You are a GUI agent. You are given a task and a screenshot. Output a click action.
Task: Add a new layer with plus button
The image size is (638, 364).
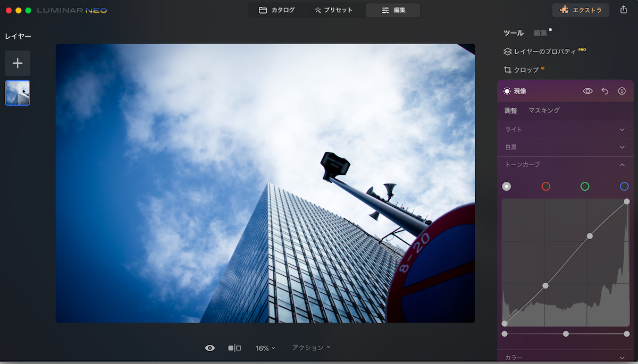click(18, 63)
